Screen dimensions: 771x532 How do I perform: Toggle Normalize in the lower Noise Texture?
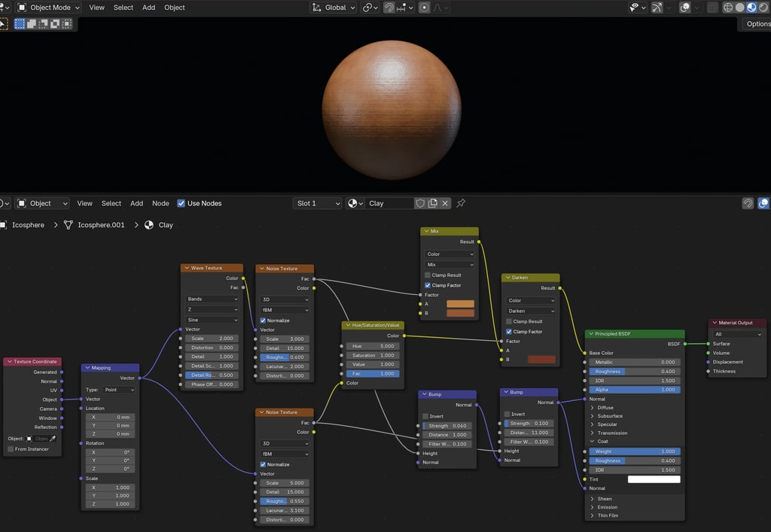pyautogui.click(x=263, y=464)
